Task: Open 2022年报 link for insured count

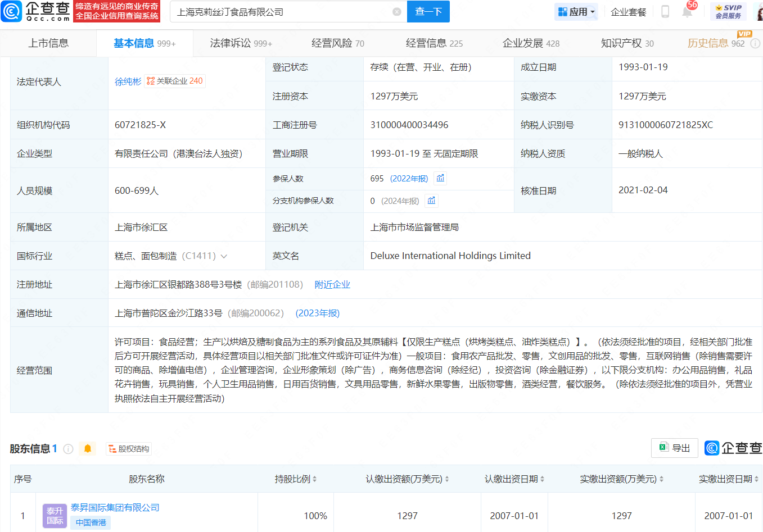Action: pyautogui.click(x=409, y=178)
